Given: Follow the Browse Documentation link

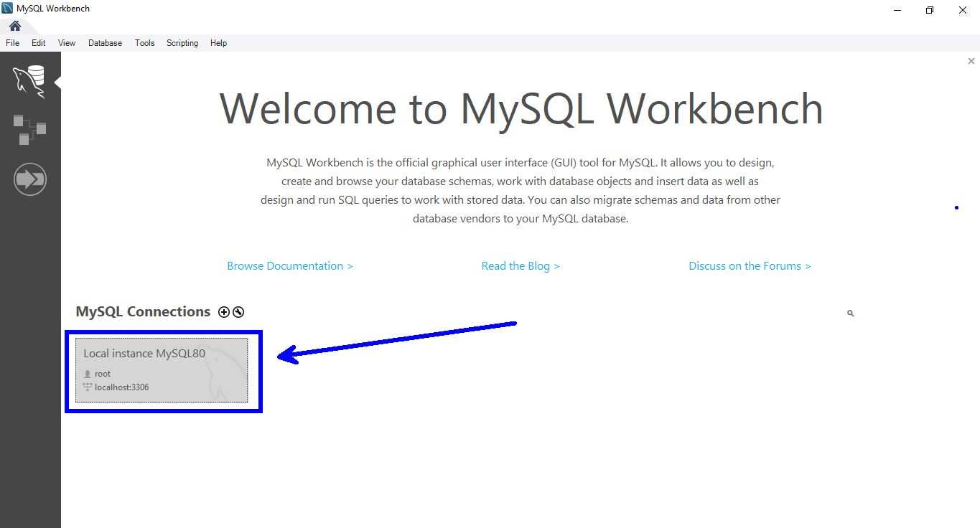Looking at the screenshot, I should pos(289,266).
